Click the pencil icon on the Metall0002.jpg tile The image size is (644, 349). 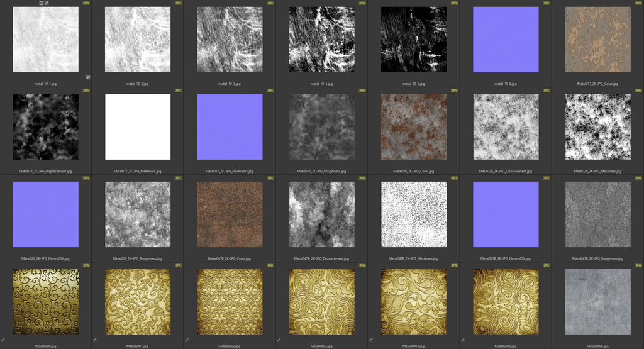[x=187, y=340]
